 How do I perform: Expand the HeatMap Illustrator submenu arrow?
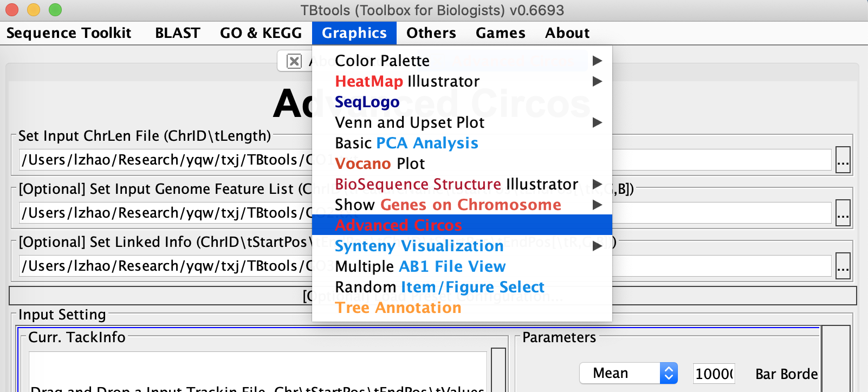597,81
